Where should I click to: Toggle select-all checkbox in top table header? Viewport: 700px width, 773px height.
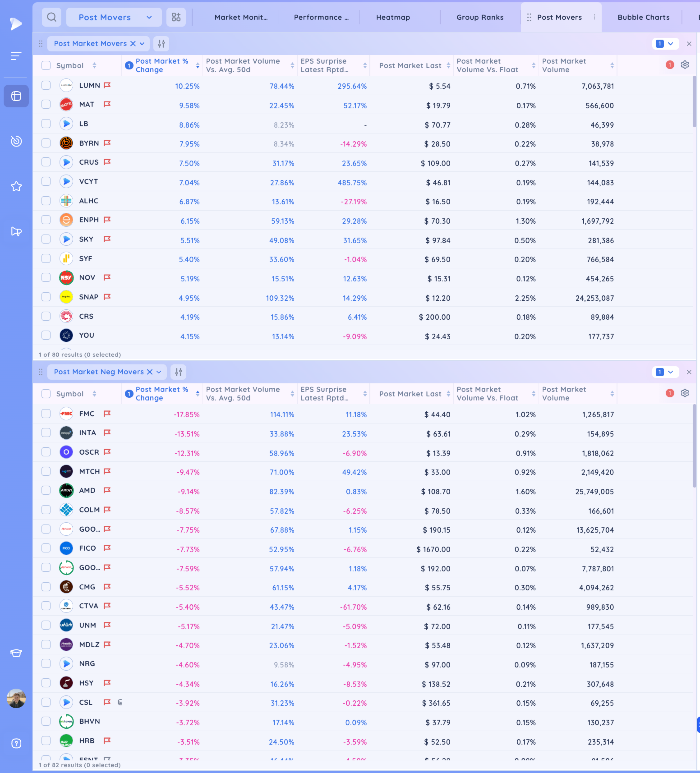pyautogui.click(x=46, y=66)
